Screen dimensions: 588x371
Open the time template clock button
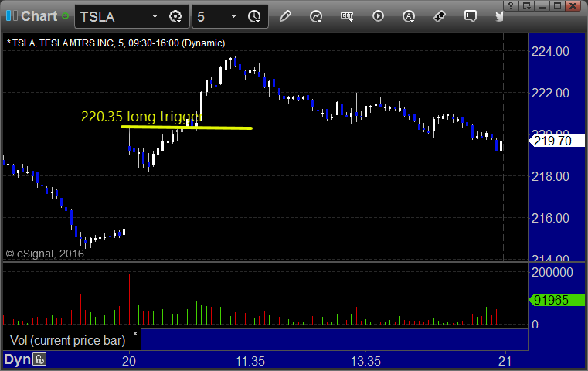pos(254,16)
